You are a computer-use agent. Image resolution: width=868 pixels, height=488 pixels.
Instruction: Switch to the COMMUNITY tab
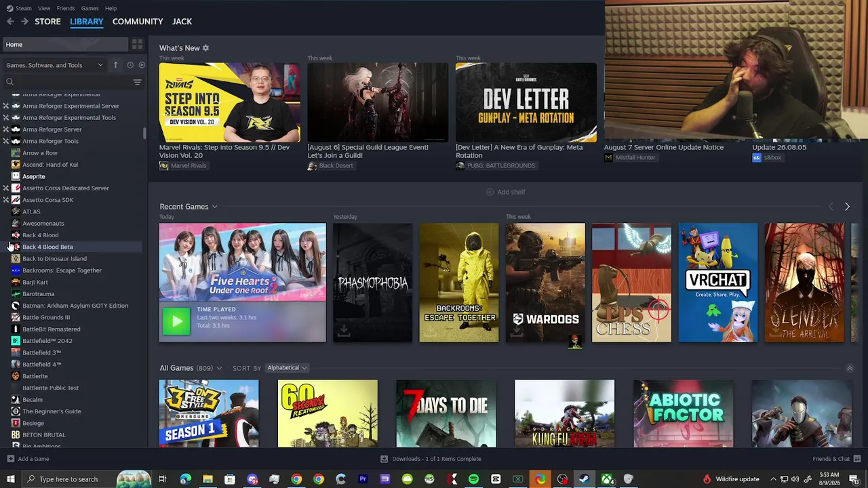pyautogui.click(x=138, y=22)
